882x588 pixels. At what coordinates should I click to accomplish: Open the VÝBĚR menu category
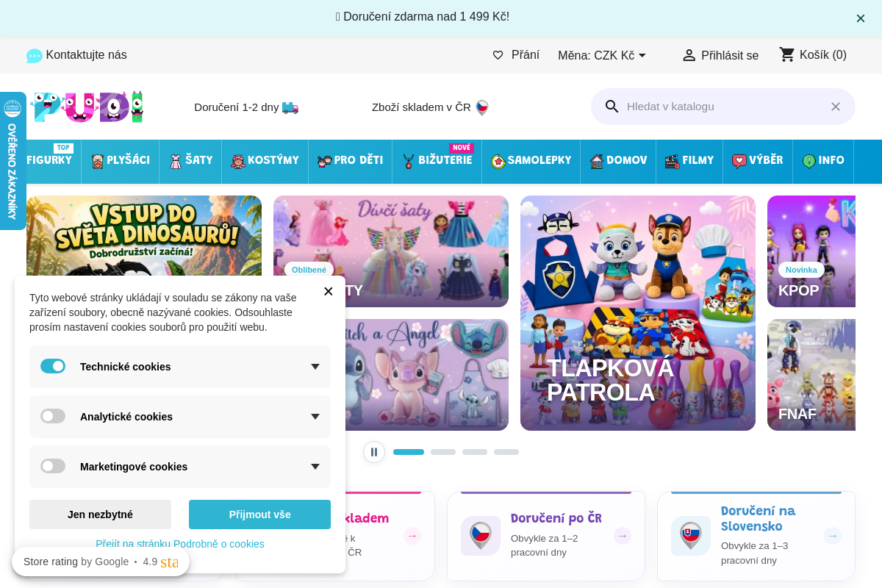(x=758, y=160)
